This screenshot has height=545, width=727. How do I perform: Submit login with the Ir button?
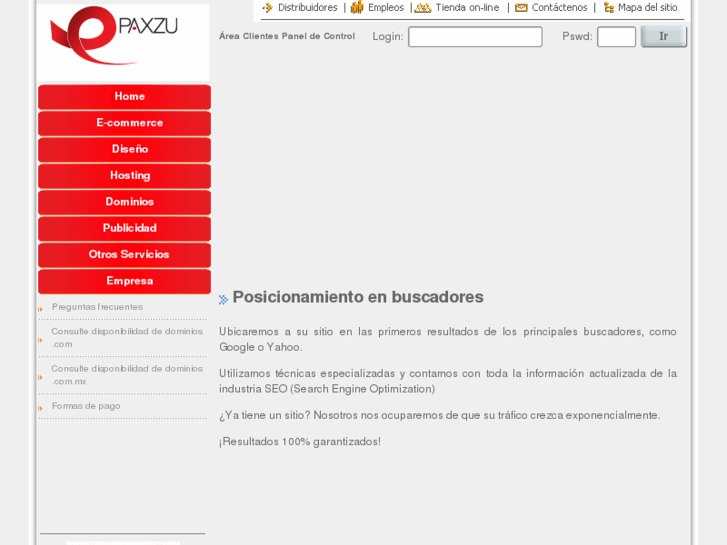click(663, 36)
